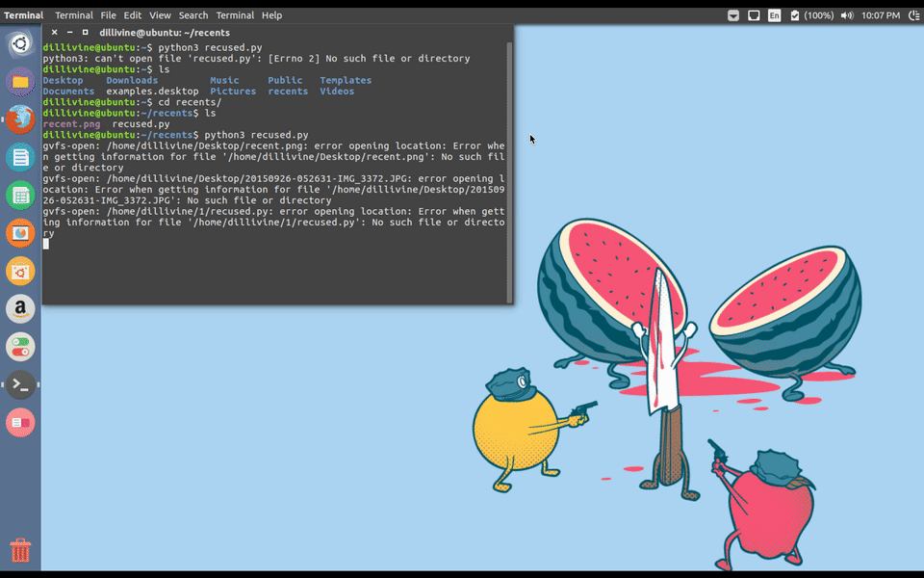The height and width of the screenshot is (578, 924).
Task: Open the pink app icon below Terminal launcher
Action: (20, 422)
